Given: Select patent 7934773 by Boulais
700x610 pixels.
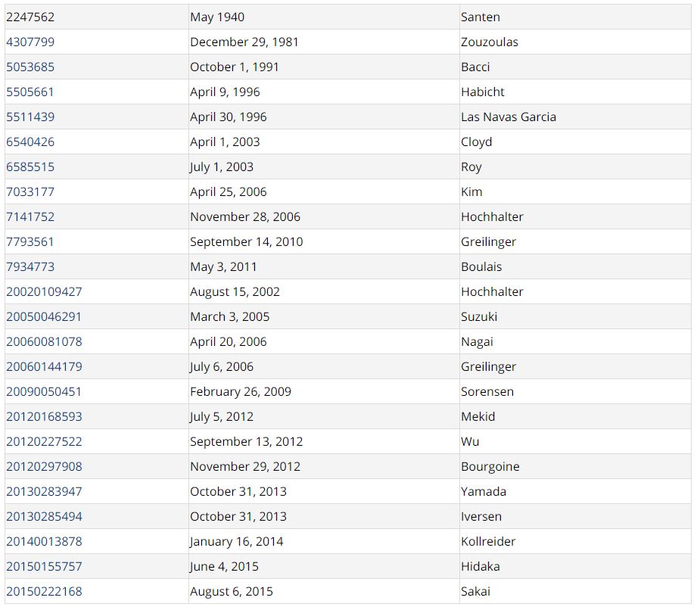Looking at the screenshot, I should pos(30,267).
